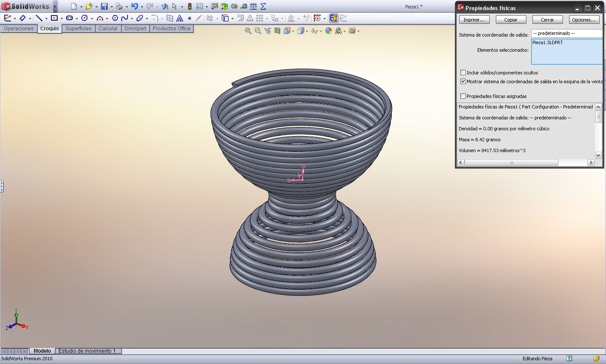Click the Copiar button
Image resolution: width=606 pixels, height=364 pixels.
click(x=511, y=20)
